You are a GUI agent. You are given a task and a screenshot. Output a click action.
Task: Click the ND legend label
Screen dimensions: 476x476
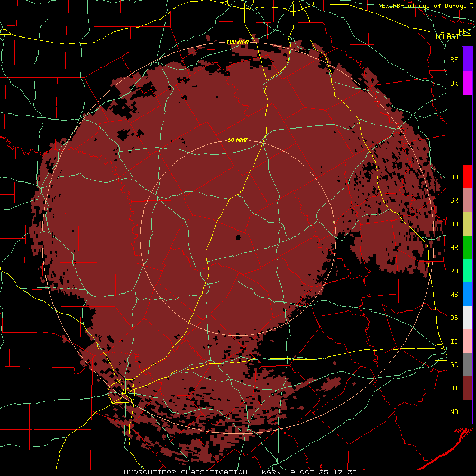tap(454, 411)
